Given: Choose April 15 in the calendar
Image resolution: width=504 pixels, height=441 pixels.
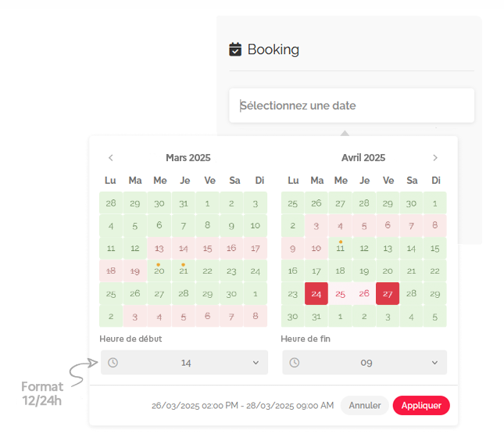Looking at the screenshot, I should [x=435, y=249].
